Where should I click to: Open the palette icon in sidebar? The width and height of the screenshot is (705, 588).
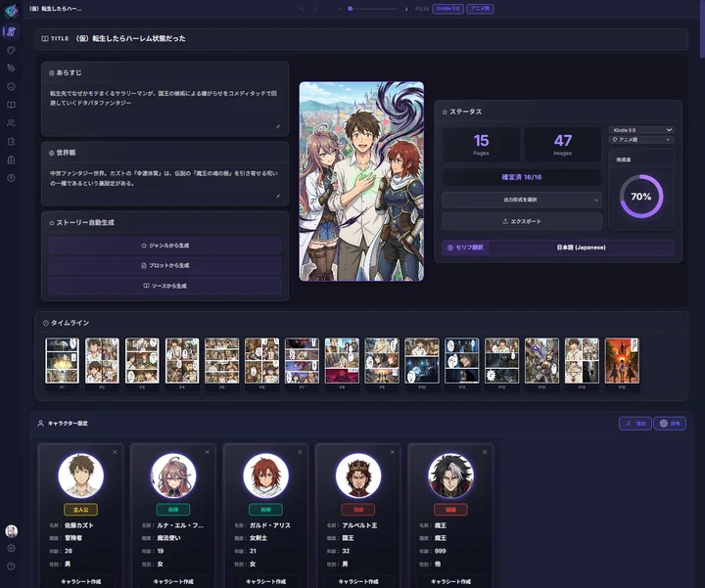pyautogui.click(x=11, y=50)
